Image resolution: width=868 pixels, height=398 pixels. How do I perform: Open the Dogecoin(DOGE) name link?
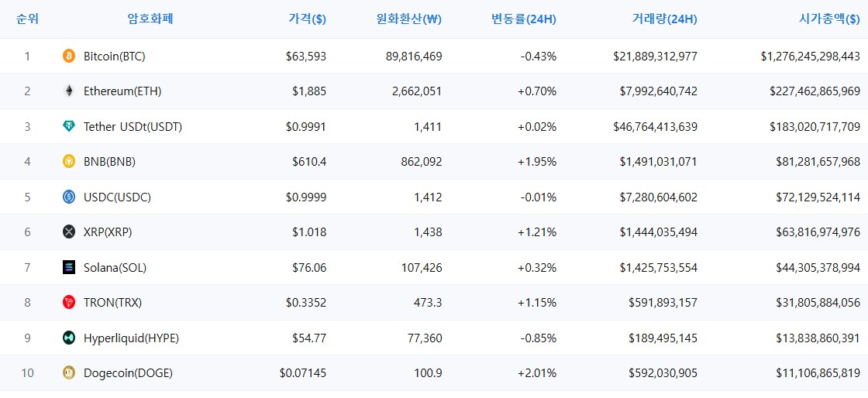[129, 373]
